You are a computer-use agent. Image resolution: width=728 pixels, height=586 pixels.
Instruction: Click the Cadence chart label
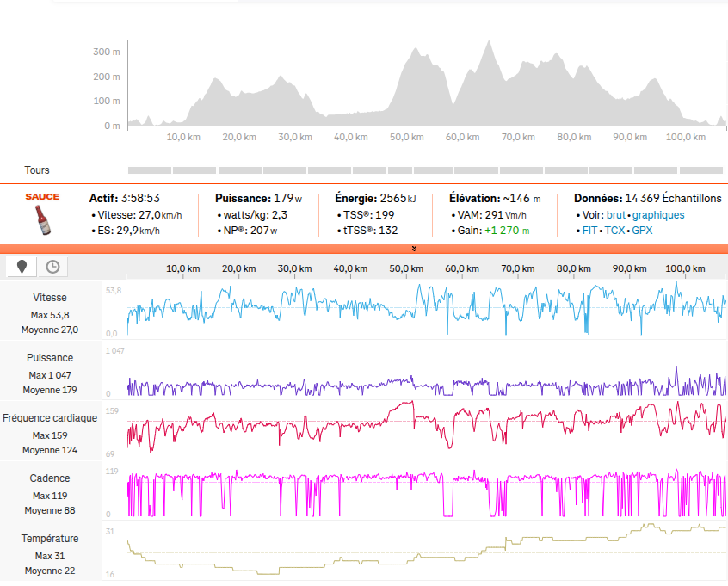[x=49, y=478]
